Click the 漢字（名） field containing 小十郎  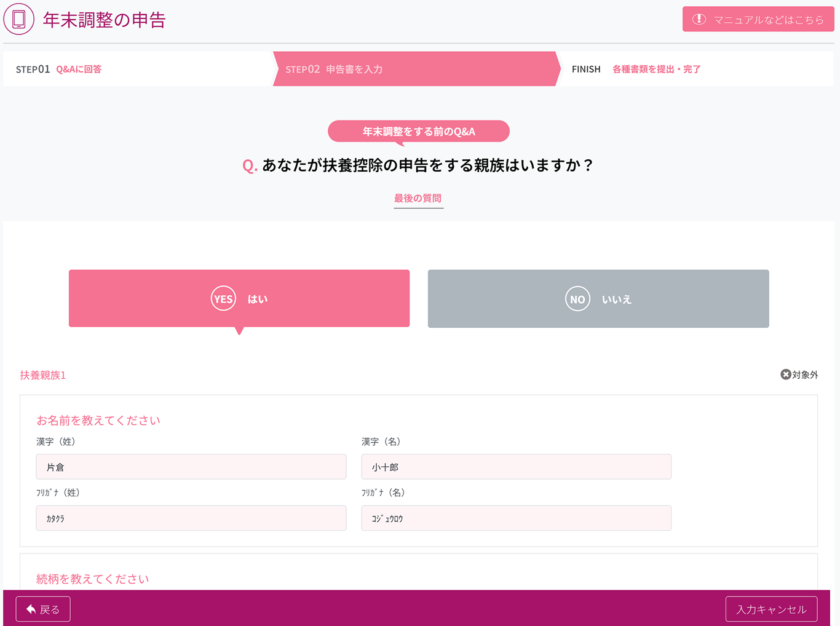click(516, 467)
